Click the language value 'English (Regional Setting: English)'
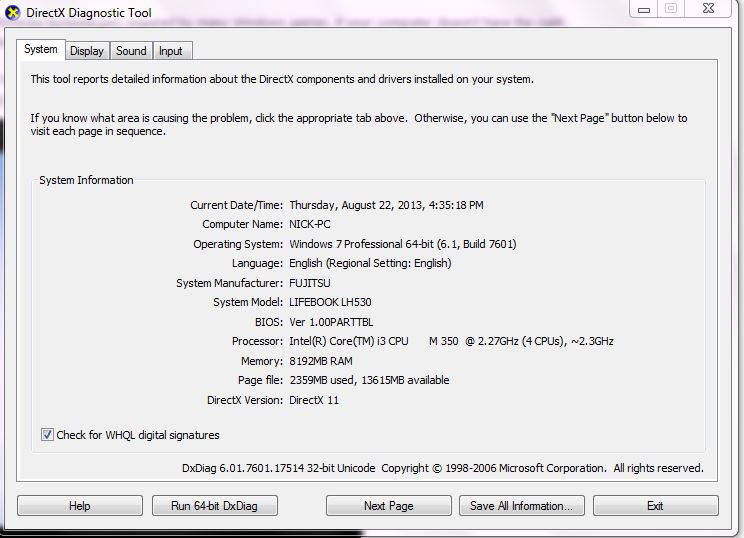This screenshot has height=538, width=744. click(370, 263)
